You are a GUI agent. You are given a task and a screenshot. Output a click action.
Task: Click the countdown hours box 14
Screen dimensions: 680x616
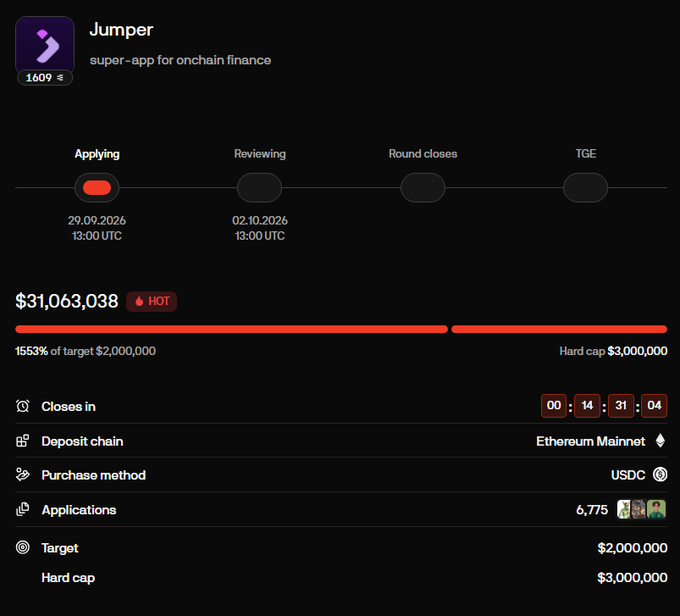[x=587, y=406]
